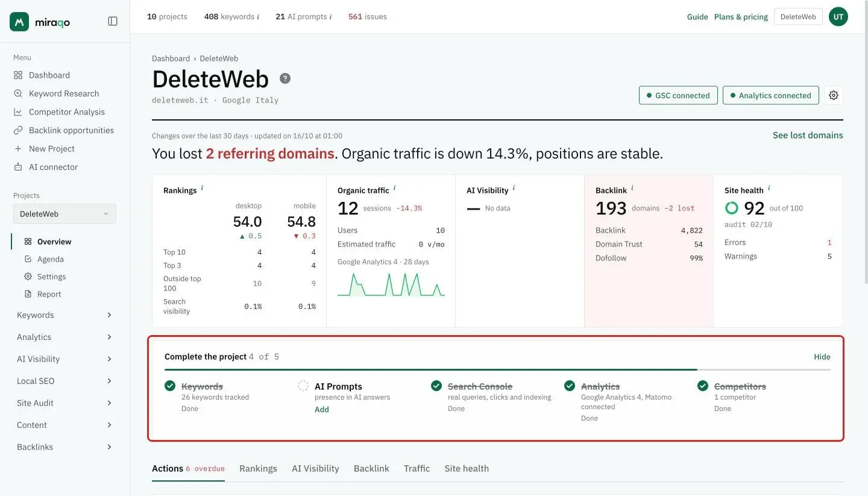
Task: Switch to the Rankings tab
Action: pos(258,468)
